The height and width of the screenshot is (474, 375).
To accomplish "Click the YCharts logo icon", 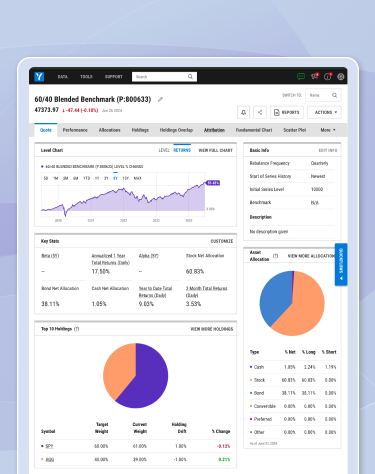I will tap(39, 77).
